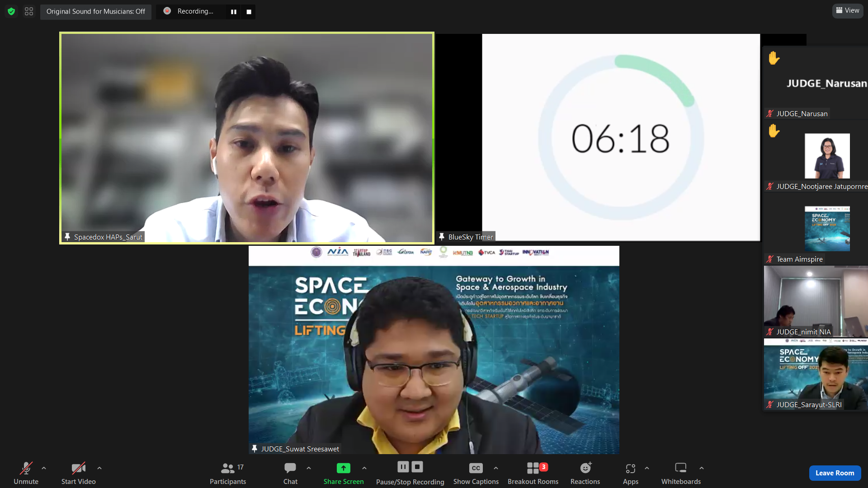Expand share screen options arrow
This screenshot has height=488, width=868.
pyautogui.click(x=364, y=469)
